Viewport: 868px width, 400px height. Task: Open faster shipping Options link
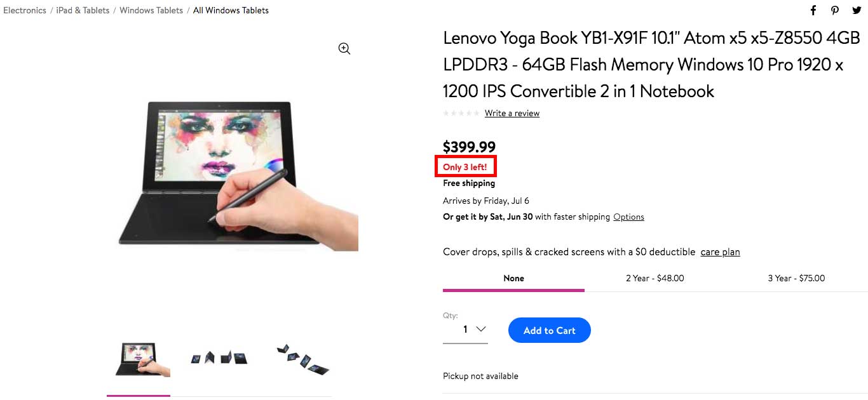point(628,217)
